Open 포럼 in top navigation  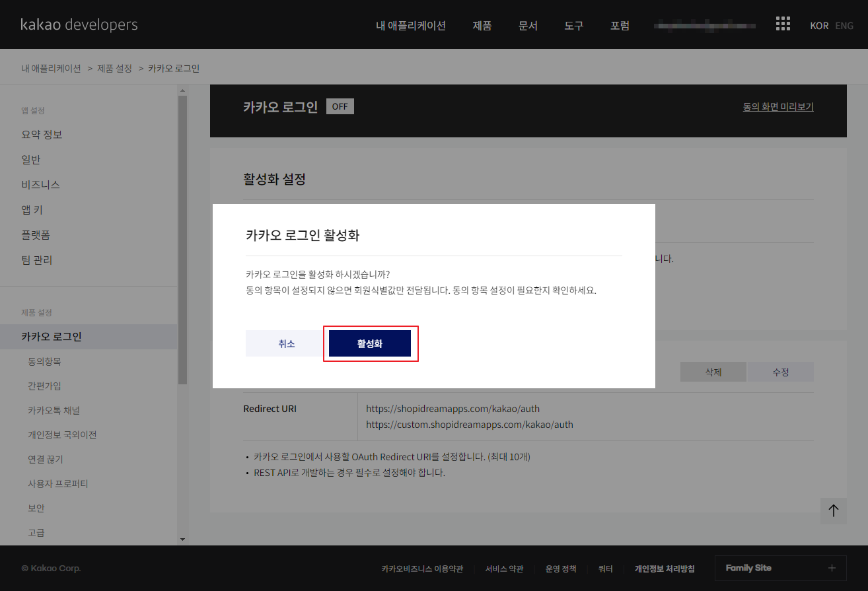[x=620, y=26]
